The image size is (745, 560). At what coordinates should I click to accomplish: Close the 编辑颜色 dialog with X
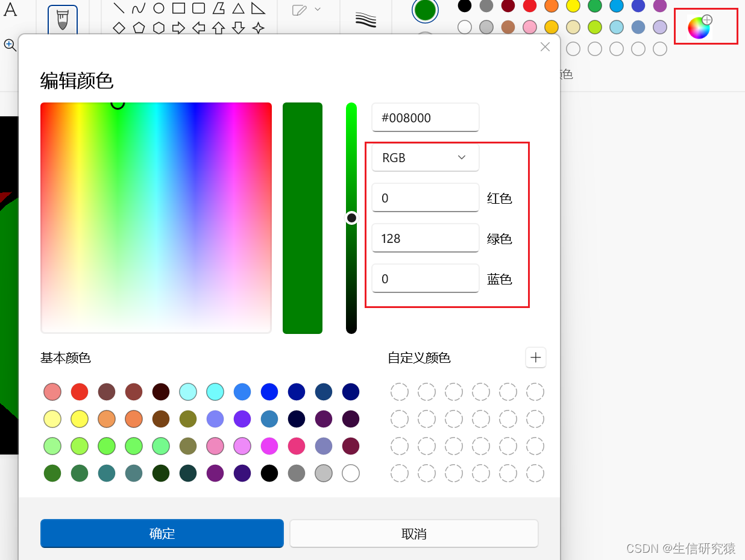click(x=545, y=47)
